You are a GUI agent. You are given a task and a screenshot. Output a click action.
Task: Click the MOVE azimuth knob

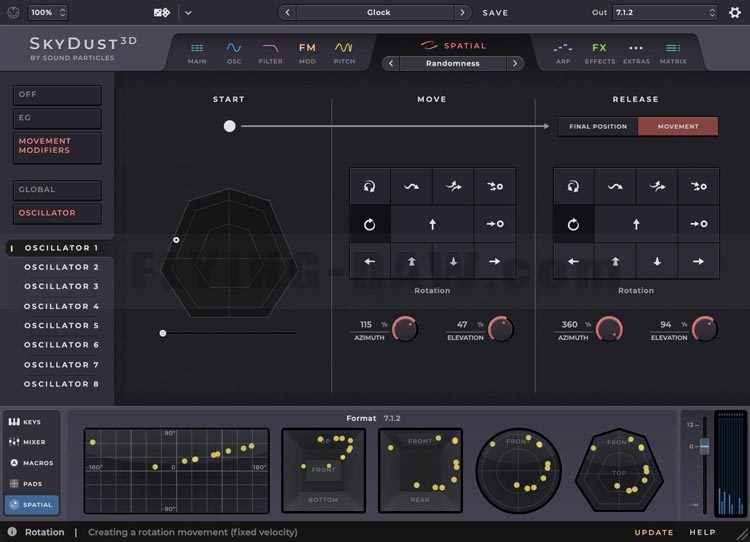(405, 329)
